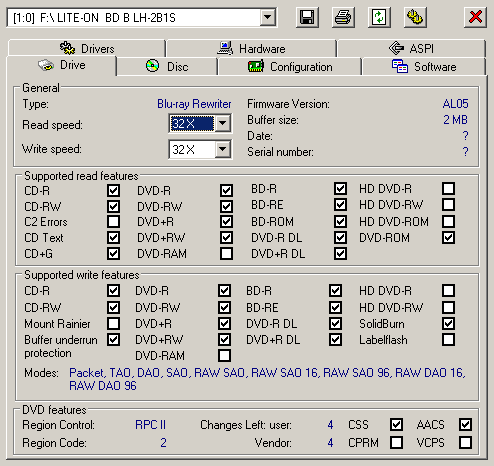494x466 pixels.
Task: Open the Drivers tab
Action: point(87,48)
